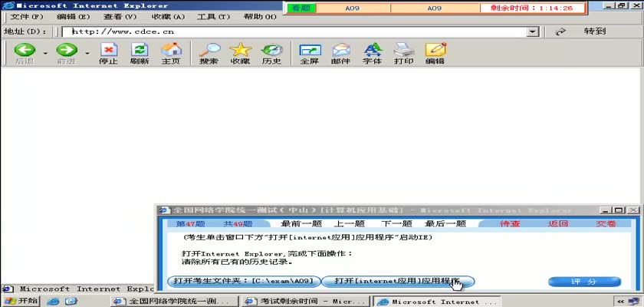
Task: Click the 评分 scoring button
Action: tap(584, 282)
